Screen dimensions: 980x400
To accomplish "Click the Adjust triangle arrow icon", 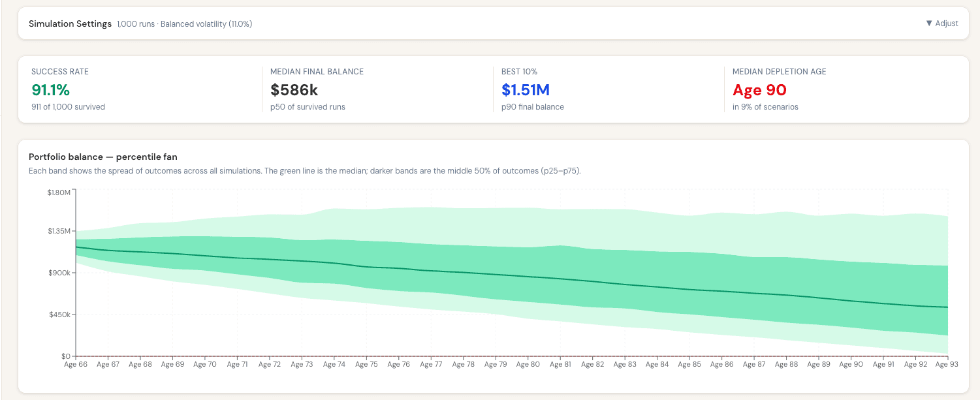I will click(x=929, y=23).
